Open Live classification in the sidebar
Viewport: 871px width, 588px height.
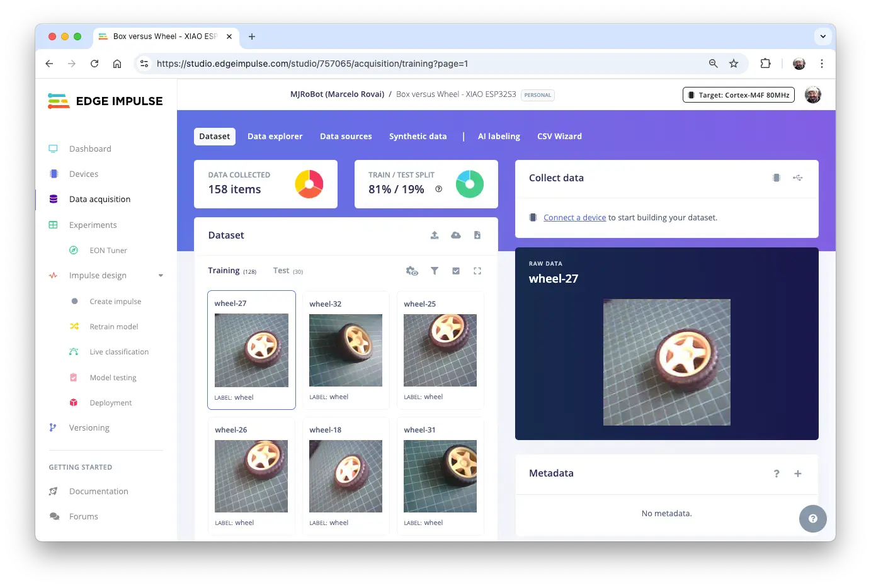[119, 352]
